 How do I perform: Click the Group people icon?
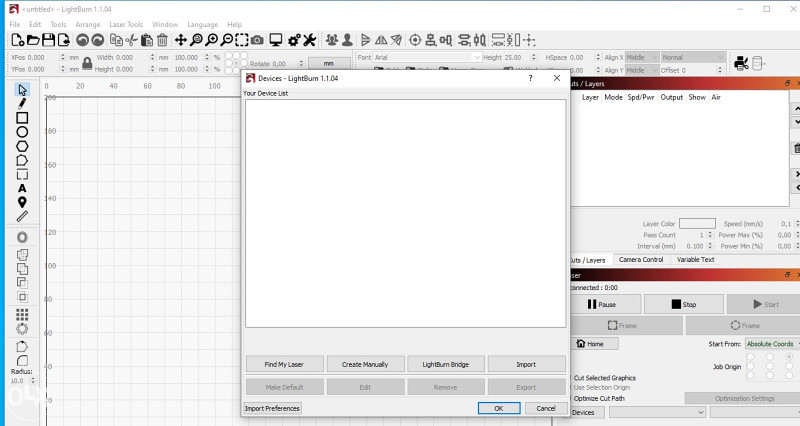[332, 40]
